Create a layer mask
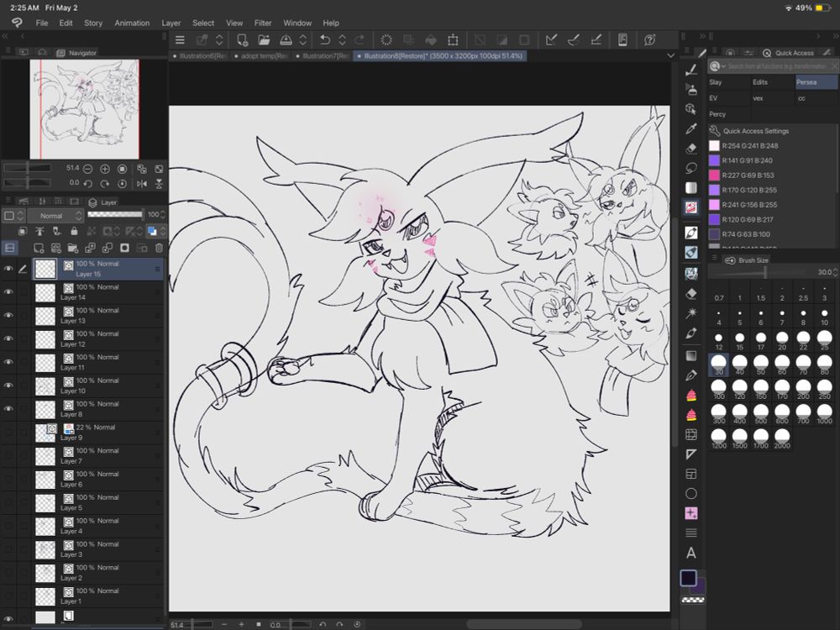Image resolution: width=840 pixels, height=630 pixels. click(125, 248)
